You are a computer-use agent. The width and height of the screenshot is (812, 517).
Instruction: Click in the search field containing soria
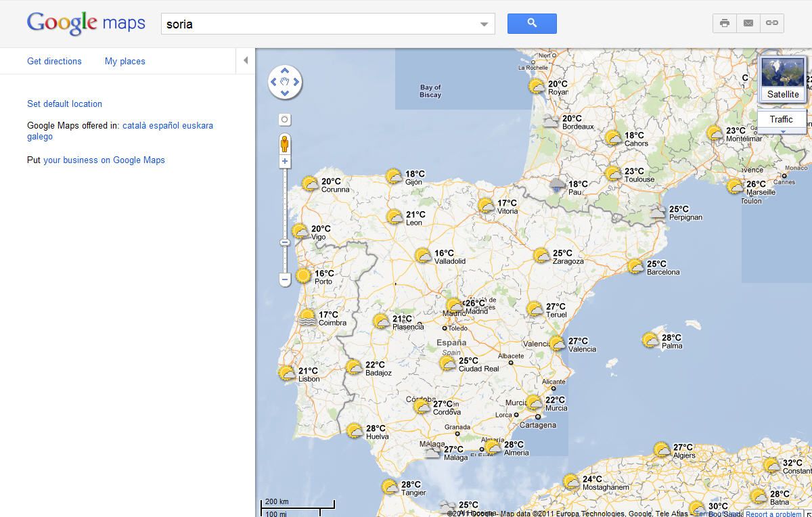pyautogui.click(x=318, y=24)
